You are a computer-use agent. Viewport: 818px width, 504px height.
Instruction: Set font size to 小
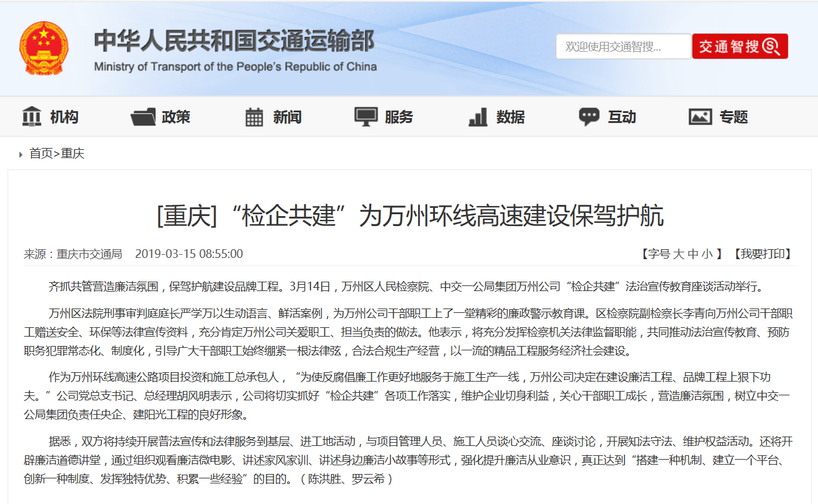pyautogui.click(x=707, y=254)
